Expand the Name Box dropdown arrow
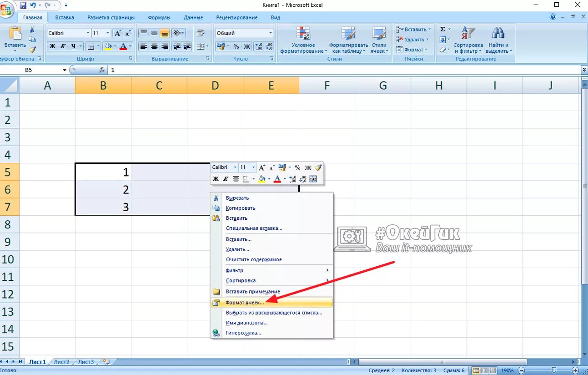Viewport: 588px width, 375px height. click(64, 70)
